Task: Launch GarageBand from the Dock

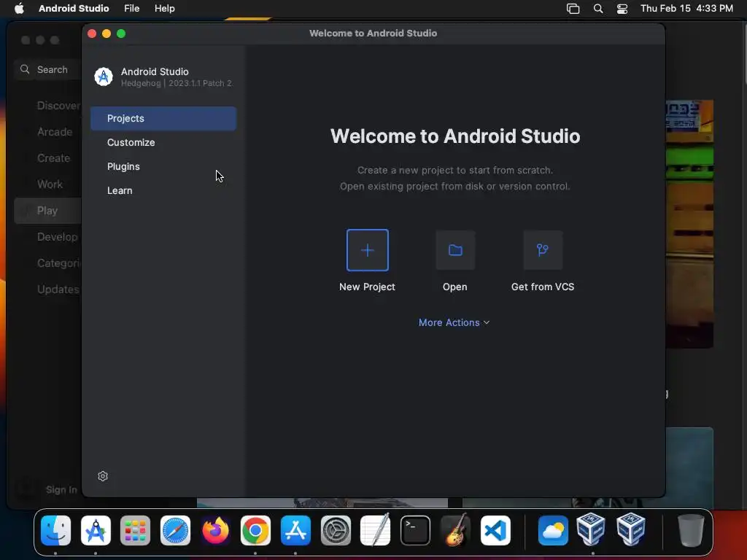Action: (455, 531)
